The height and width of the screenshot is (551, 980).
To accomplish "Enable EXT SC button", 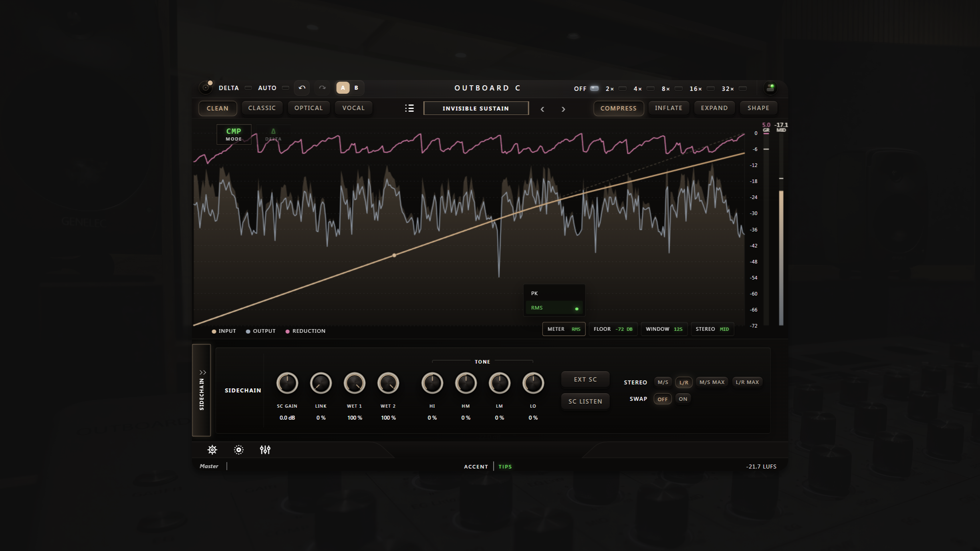I will (x=585, y=379).
